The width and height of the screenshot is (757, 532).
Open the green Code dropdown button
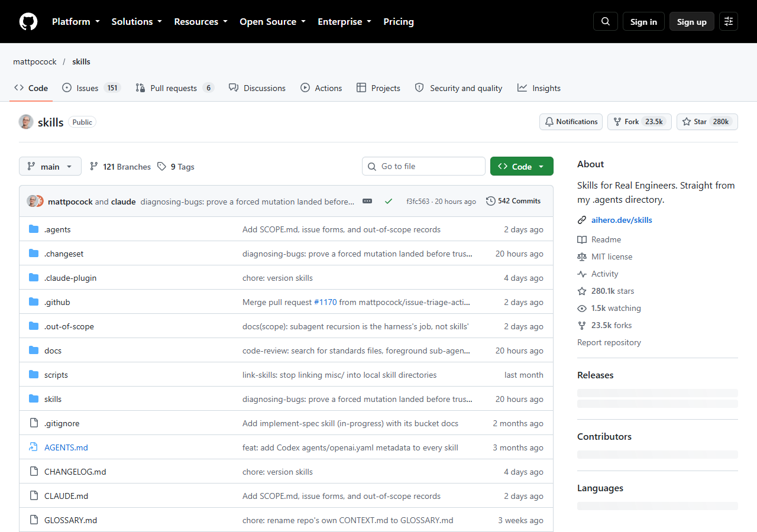pos(522,167)
